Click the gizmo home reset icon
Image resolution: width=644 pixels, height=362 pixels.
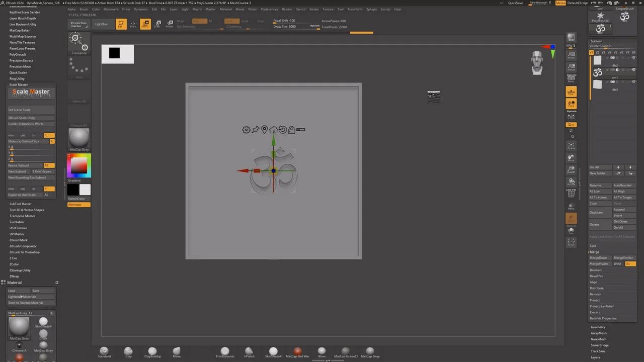pos(273,130)
